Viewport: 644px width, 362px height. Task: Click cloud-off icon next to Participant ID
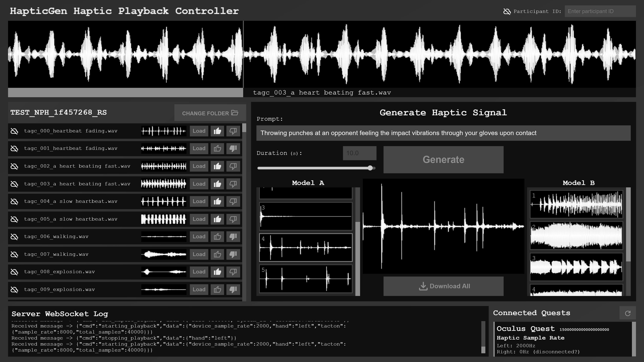point(507,12)
